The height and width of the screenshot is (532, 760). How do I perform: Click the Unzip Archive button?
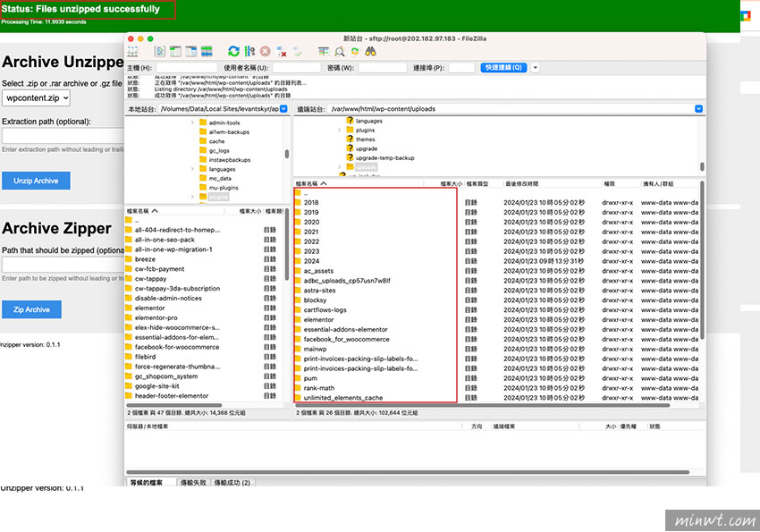click(x=36, y=181)
